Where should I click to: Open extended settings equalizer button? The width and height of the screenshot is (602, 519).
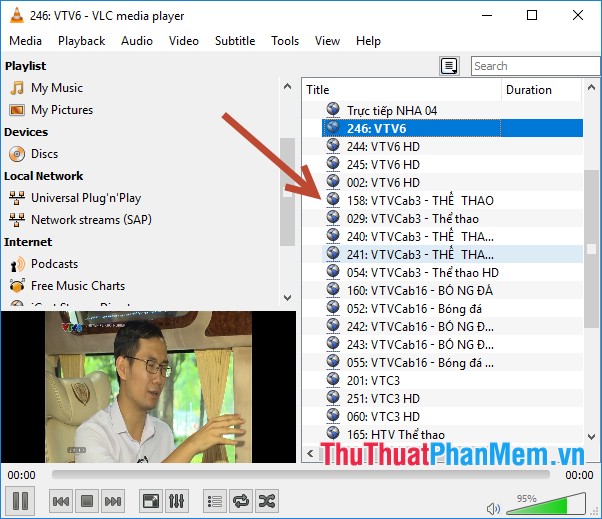177,501
